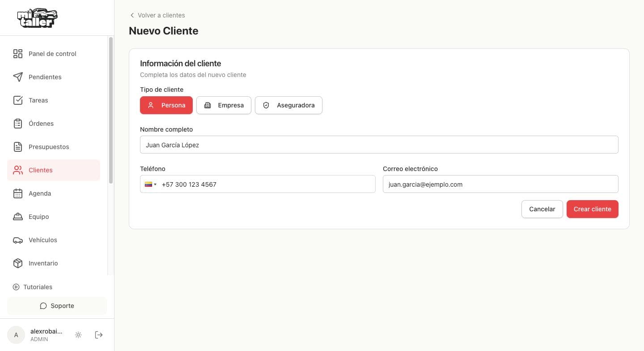Click text Completa los datos del nuevo cliente
This screenshot has width=644, height=351.
[193, 75]
